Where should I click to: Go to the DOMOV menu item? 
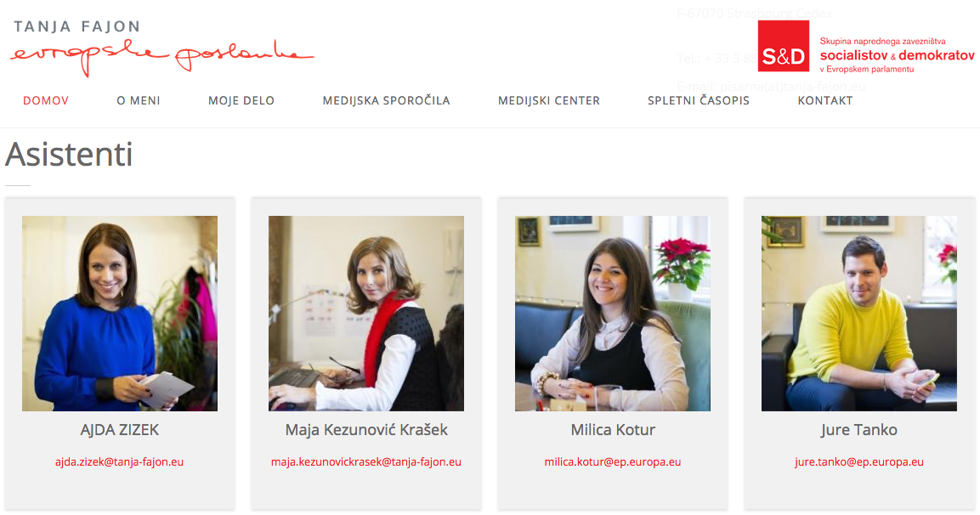[46, 100]
